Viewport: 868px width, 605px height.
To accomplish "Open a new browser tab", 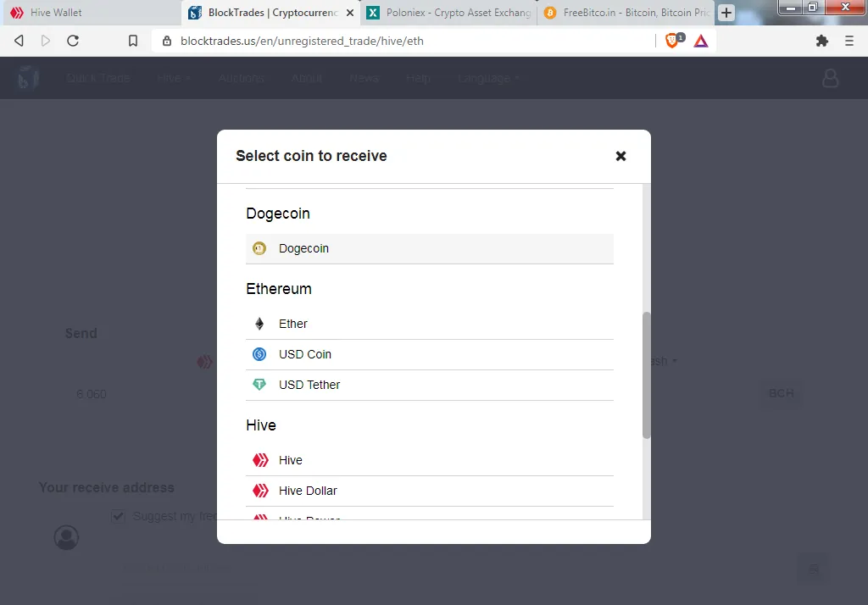I will tap(726, 13).
